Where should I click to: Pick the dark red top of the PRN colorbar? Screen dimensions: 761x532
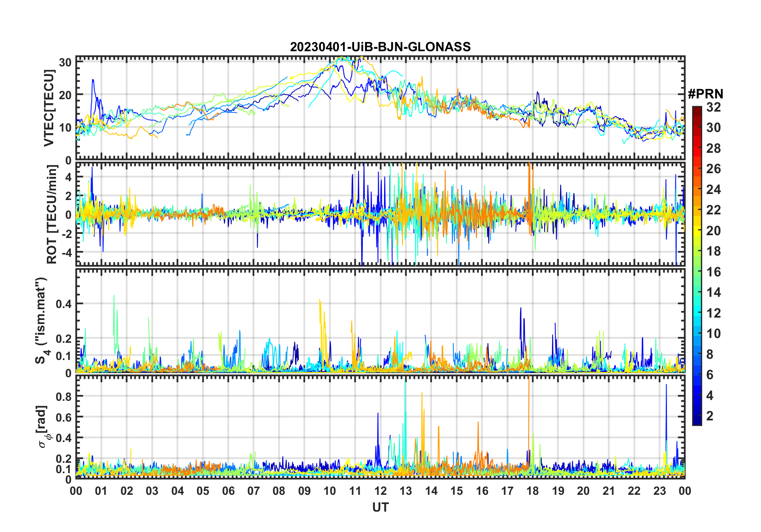(697, 109)
